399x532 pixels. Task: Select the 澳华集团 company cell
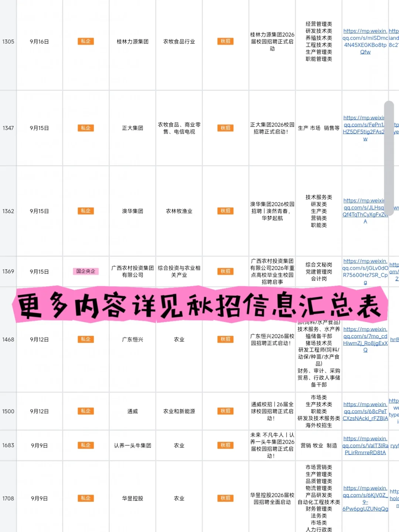[x=133, y=211]
